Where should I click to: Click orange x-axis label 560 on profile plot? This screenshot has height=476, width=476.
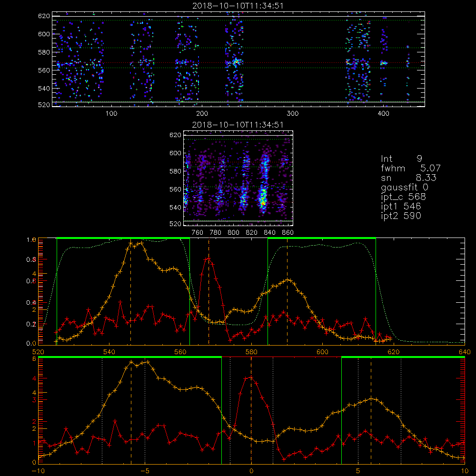[x=180, y=352]
